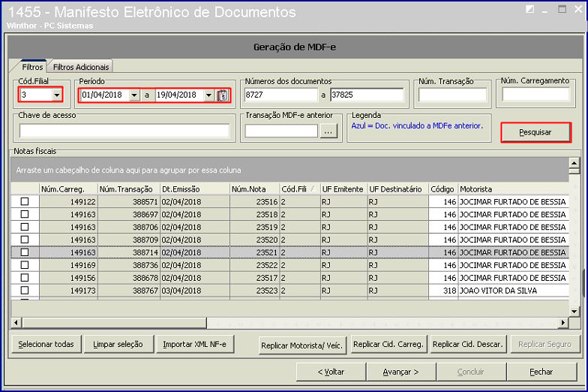
Task: Select transaction cell 388571
Action: click(x=129, y=201)
